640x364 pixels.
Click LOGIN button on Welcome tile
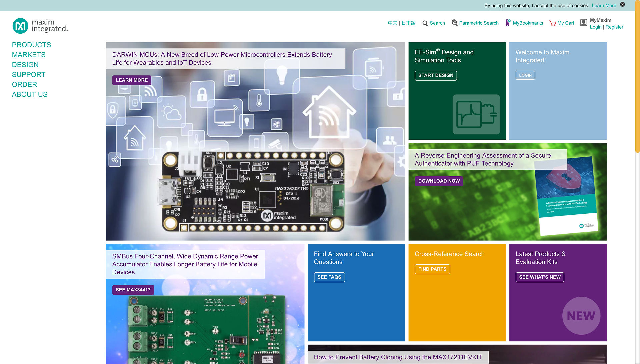pyautogui.click(x=525, y=75)
